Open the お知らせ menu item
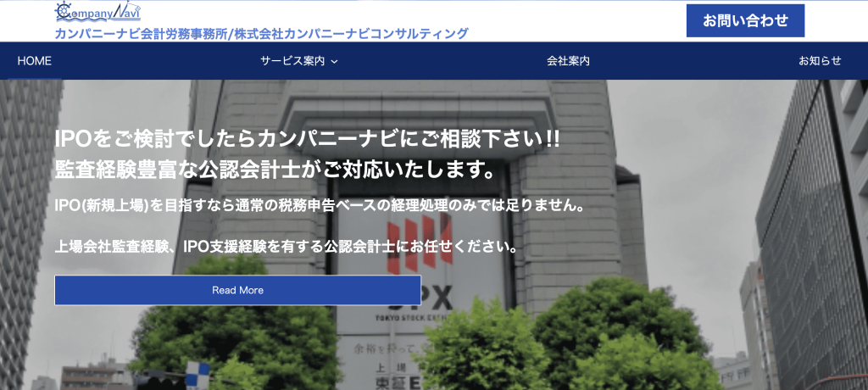Screen dimensions: 868x390 pos(820,61)
